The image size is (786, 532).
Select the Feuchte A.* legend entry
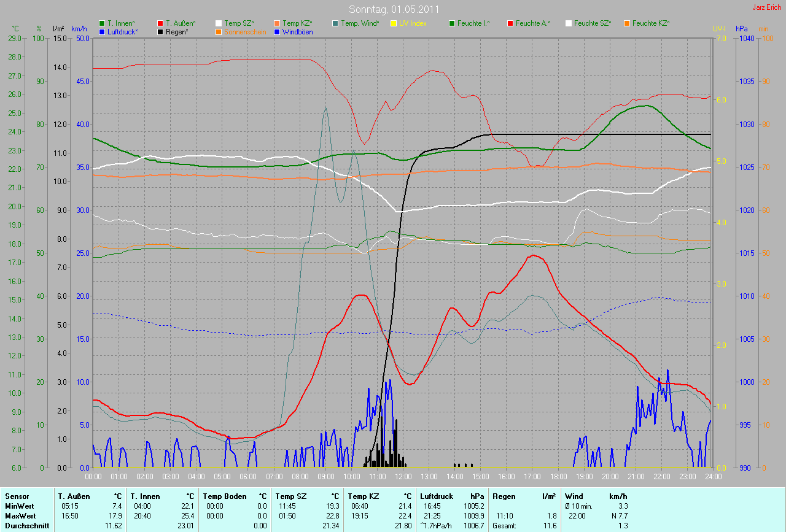[x=532, y=23]
